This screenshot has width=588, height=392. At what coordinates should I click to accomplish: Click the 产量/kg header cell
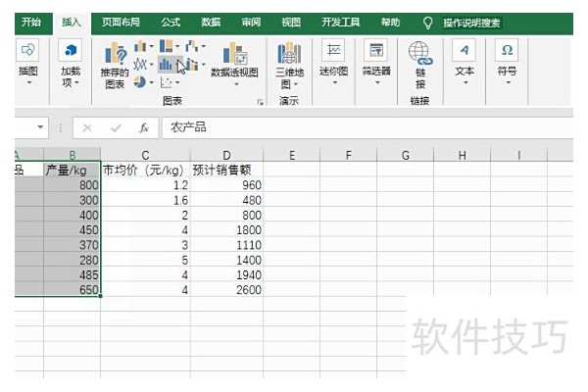point(72,170)
